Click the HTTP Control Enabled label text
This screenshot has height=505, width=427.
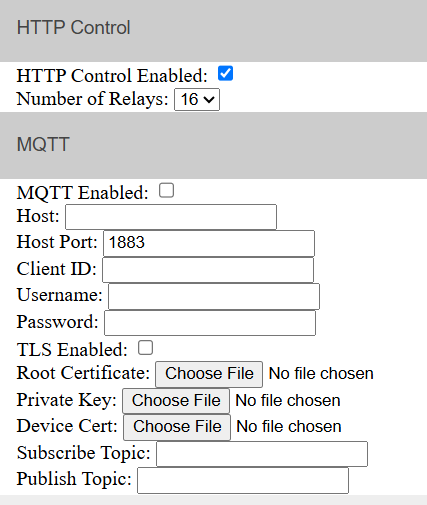pos(112,75)
